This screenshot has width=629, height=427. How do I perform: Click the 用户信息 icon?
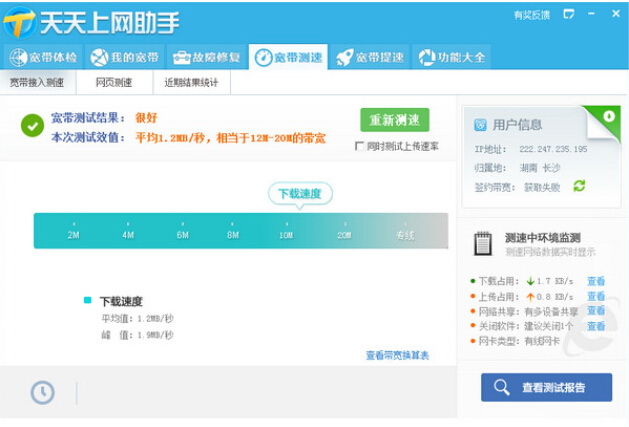click(x=480, y=125)
